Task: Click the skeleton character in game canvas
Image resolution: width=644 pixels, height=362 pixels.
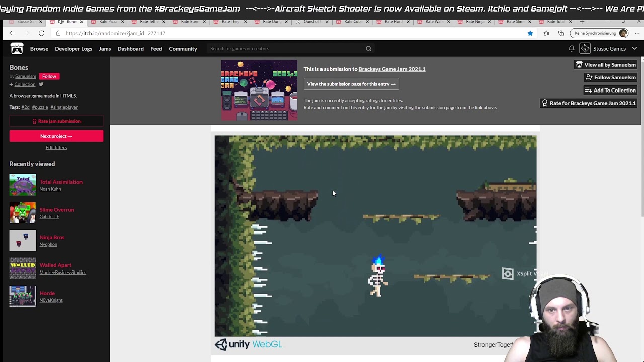Action: coord(378,276)
